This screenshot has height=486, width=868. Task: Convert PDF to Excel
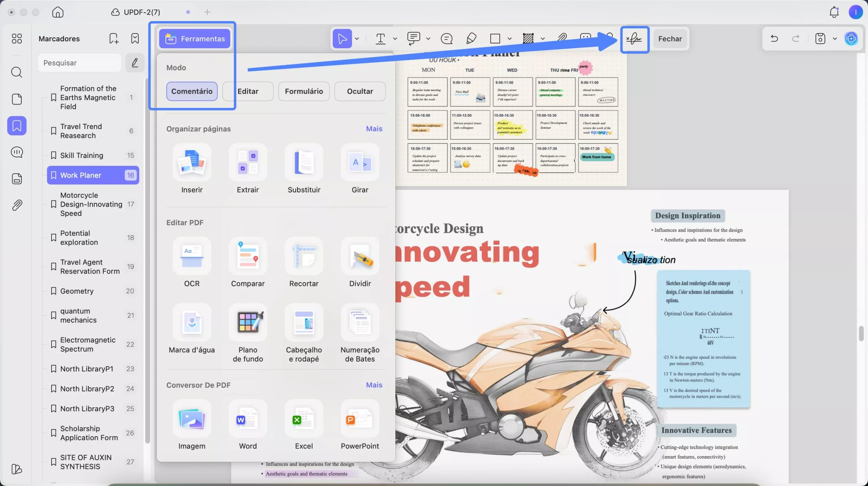click(x=304, y=425)
